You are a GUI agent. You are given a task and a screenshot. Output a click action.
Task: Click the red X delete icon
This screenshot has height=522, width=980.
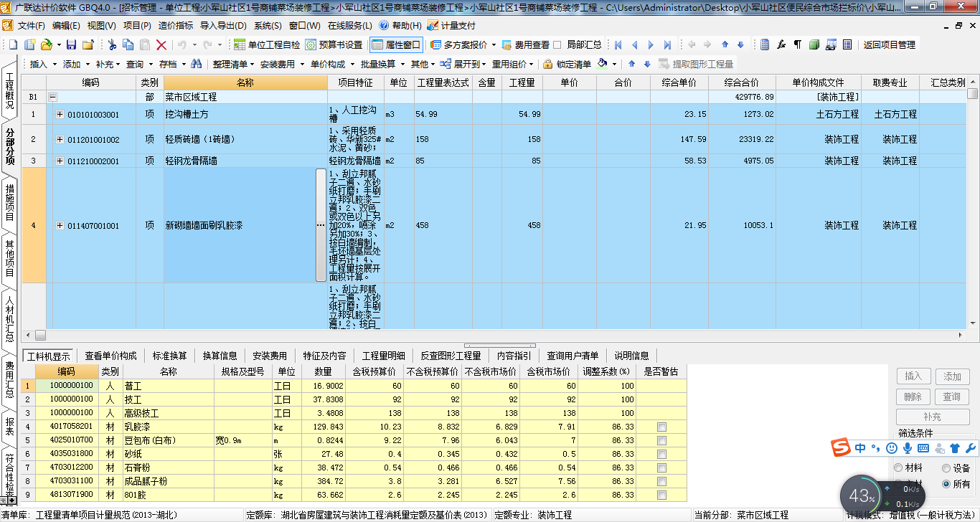(161, 44)
